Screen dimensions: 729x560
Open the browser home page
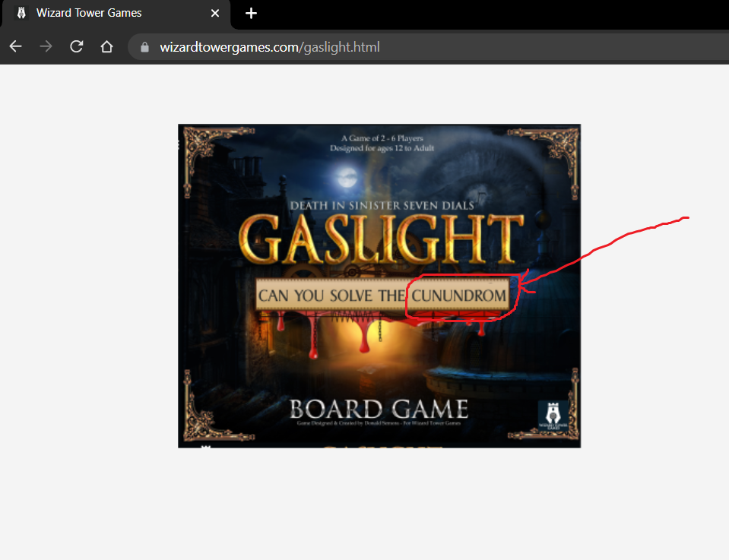pos(107,46)
